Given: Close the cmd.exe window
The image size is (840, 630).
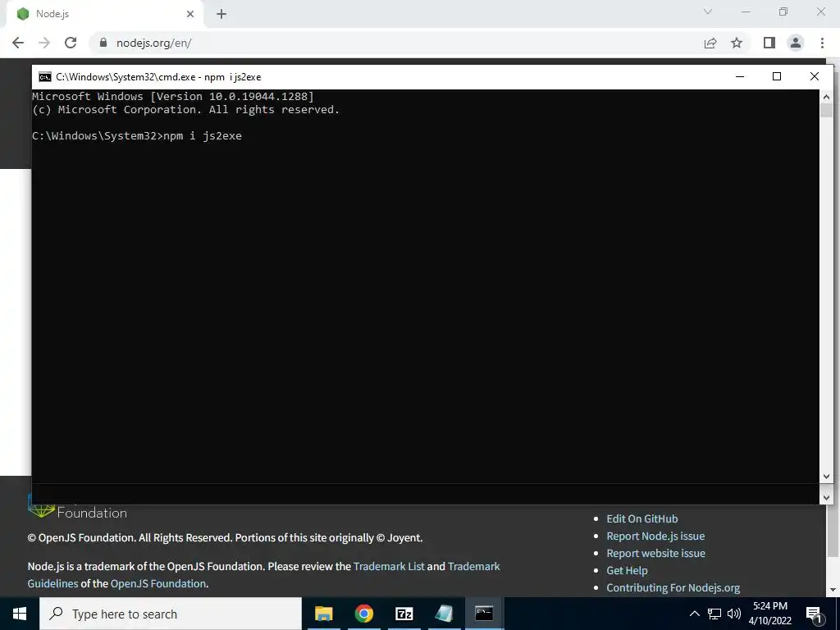Looking at the screenshot, I should coord(815,76).
